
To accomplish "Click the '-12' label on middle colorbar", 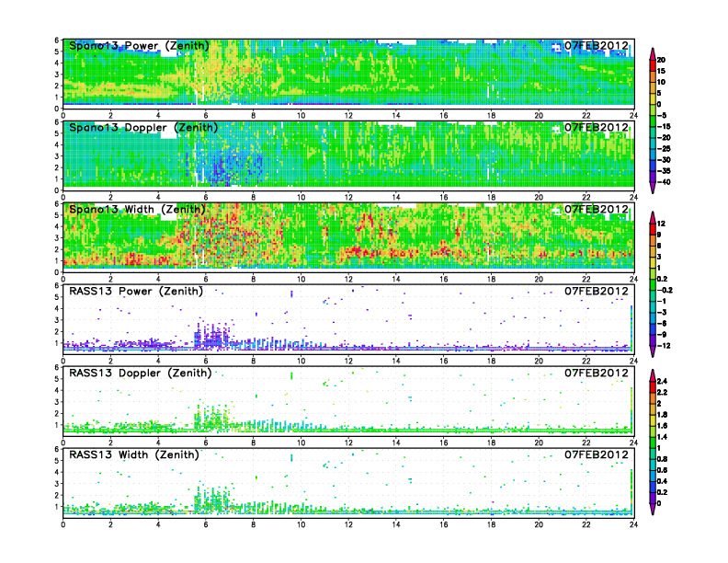I will point(664,346).
